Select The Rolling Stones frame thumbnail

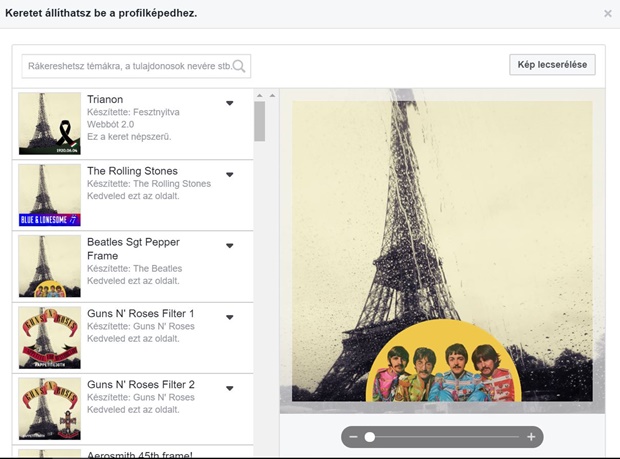[x=50, y=195]
